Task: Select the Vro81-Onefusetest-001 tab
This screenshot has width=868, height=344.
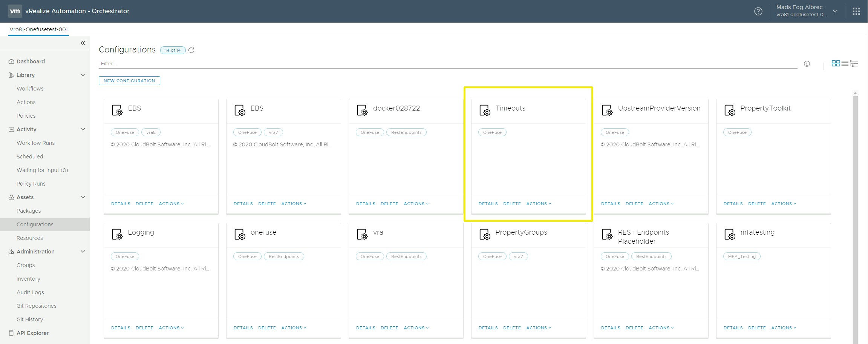Action: (38, 29)
